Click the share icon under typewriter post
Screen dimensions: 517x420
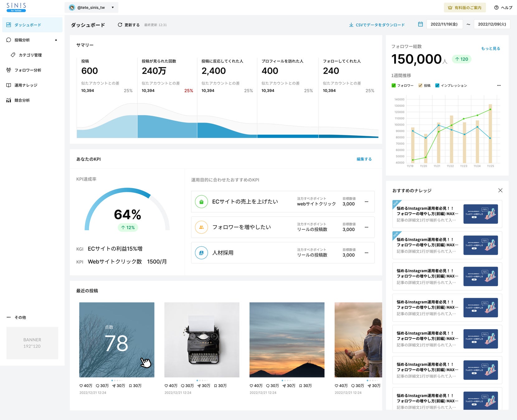point(199,386)
